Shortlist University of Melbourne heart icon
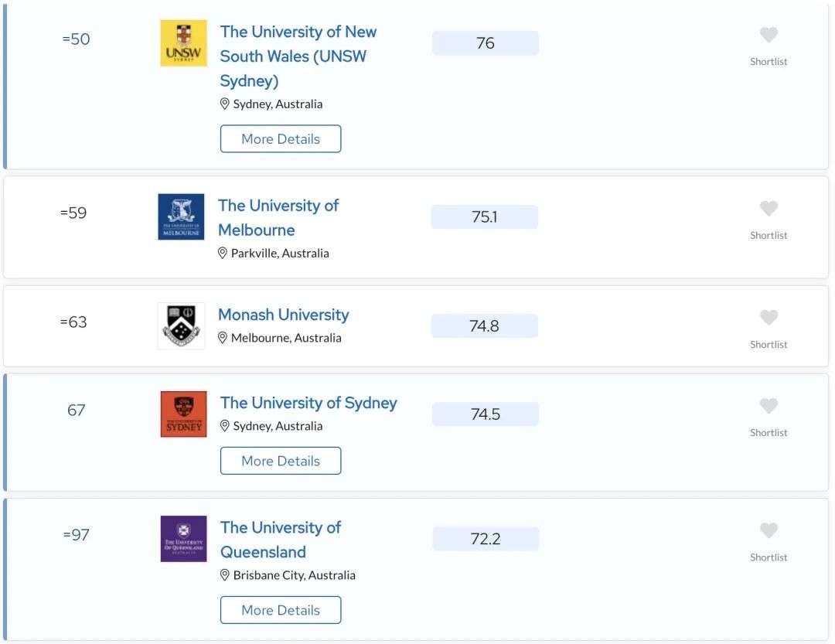 tap(769, 208)
